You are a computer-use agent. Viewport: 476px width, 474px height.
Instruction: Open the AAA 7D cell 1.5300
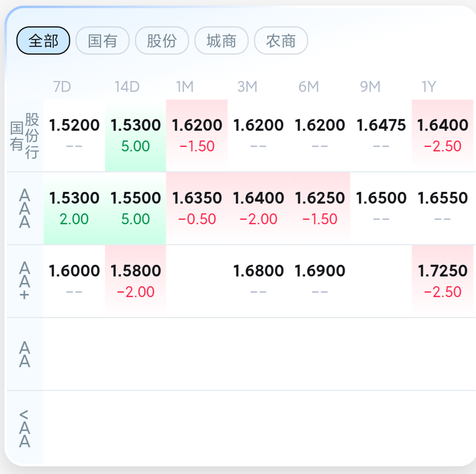[x=74, y=208]
